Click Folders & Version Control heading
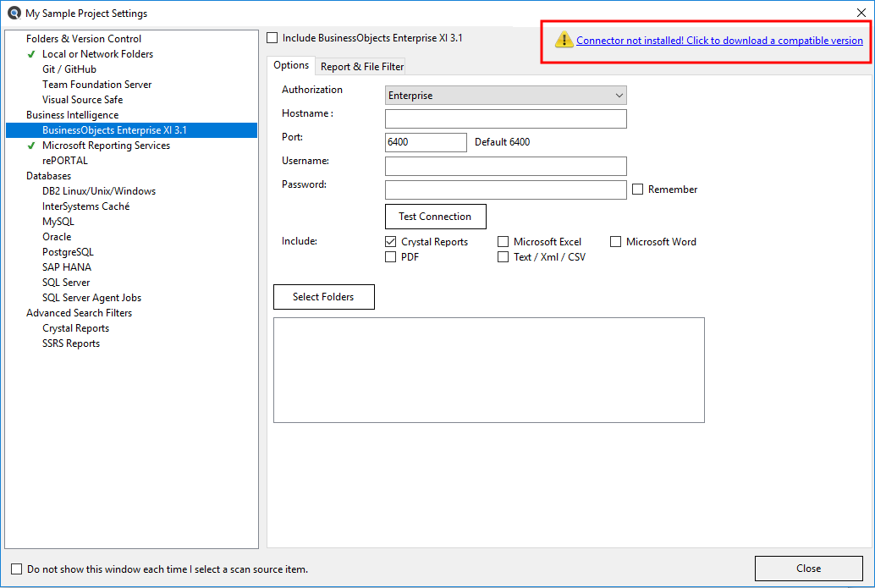This screenshot has height=588, width=875. pyautogui.click(x=84, y=39)
